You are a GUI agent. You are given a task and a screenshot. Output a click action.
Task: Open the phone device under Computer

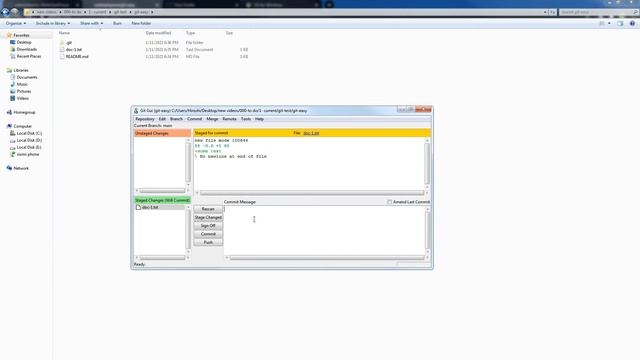click(28, 154)
